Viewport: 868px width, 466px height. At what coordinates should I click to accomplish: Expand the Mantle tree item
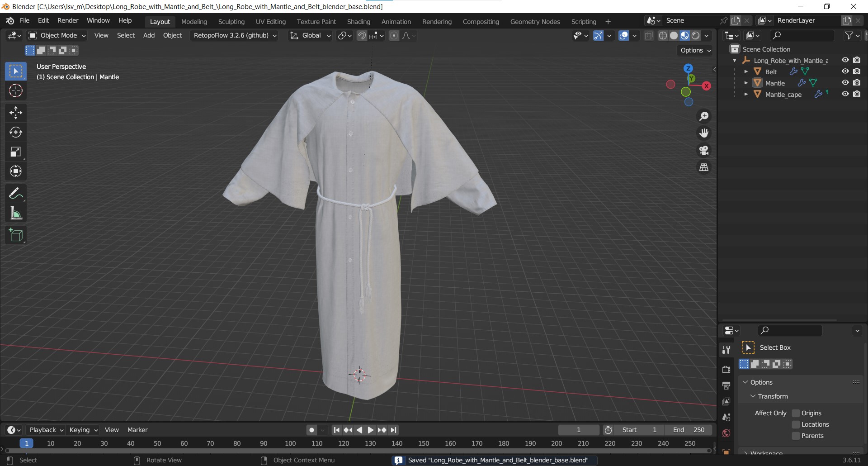coord(746,83)
